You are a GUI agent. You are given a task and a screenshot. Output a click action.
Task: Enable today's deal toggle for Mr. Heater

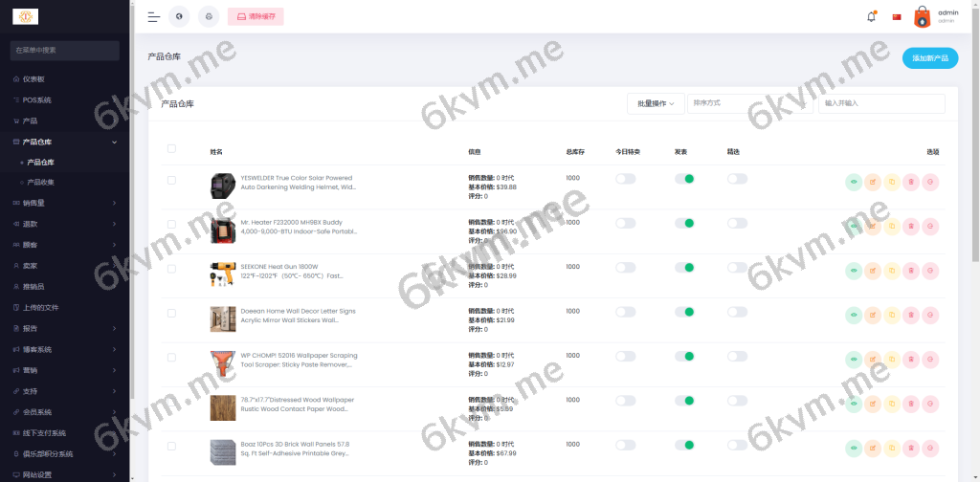(x=625, y=223)
